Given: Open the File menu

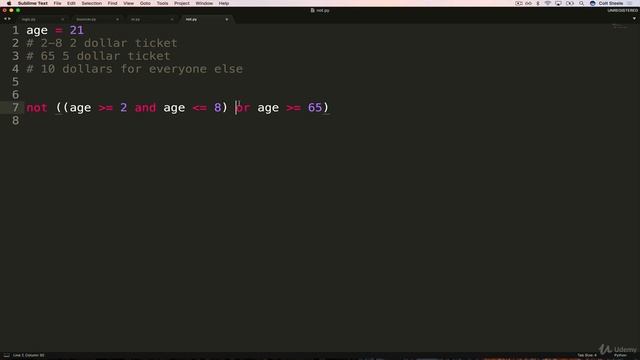Looking at the screenshot, I should pyautogui.click(x=57, y=3).
